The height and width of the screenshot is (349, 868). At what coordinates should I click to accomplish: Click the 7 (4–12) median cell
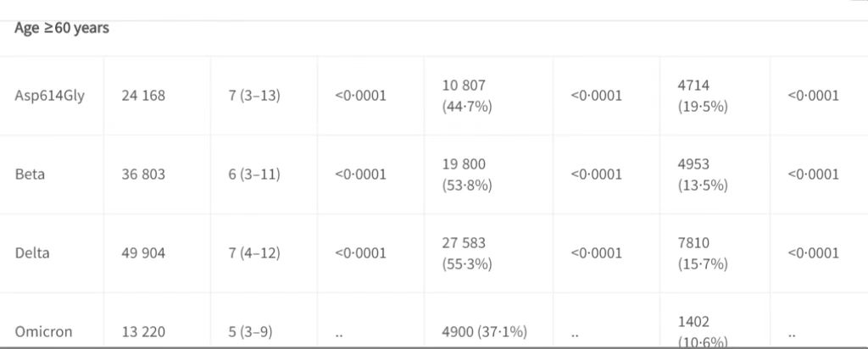coord(254,252)
